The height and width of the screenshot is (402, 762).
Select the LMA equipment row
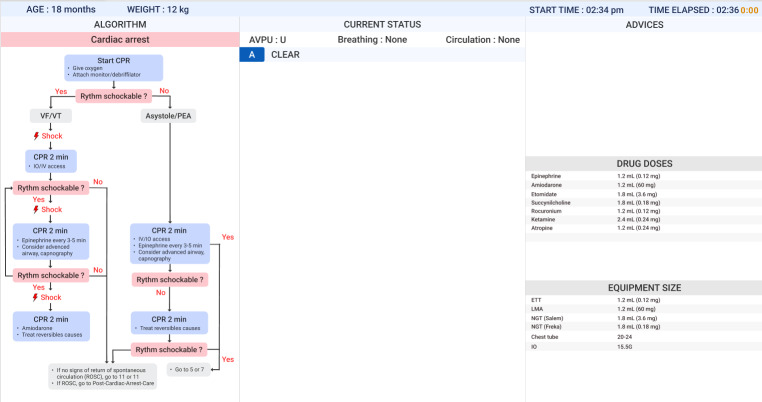(644, 309)
